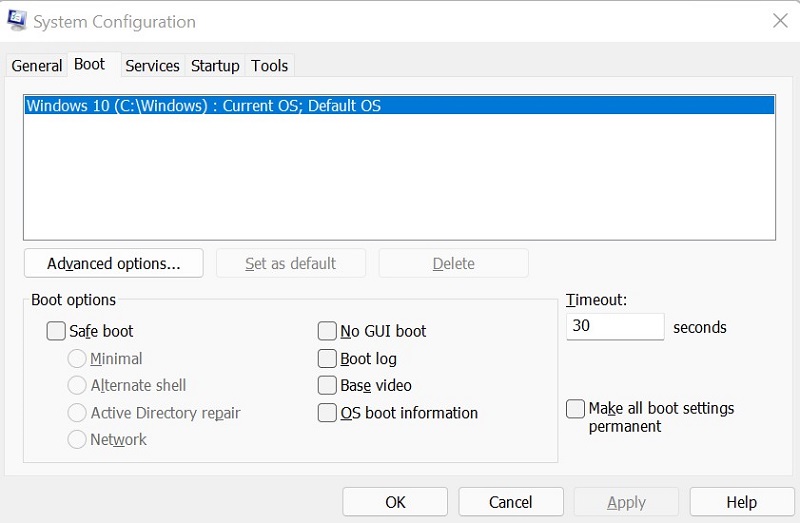Check Make all boot settings permanent

point(575,409)
